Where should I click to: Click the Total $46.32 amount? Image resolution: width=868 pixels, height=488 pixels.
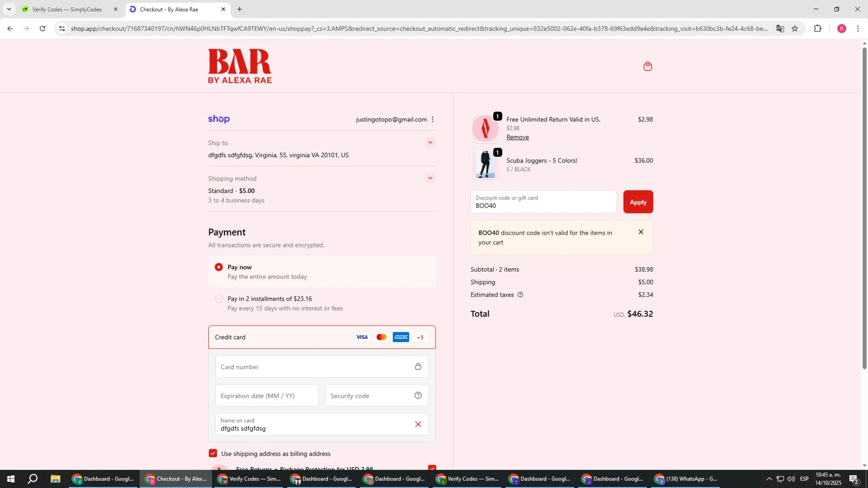click(639, 314)
